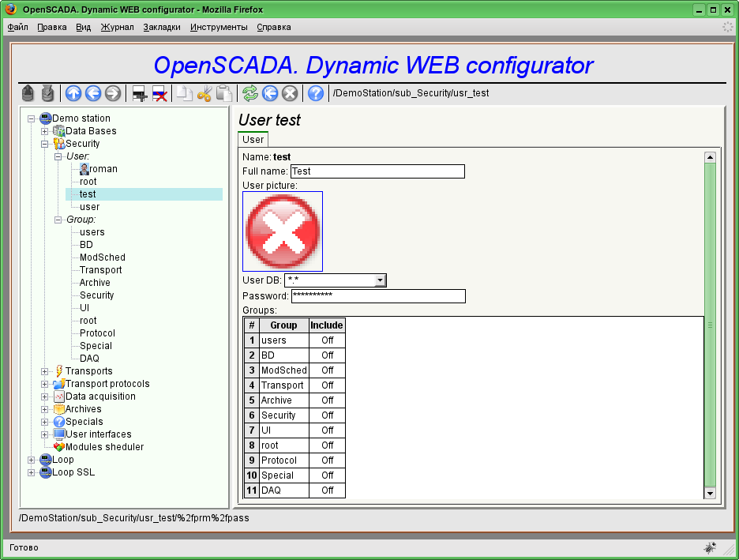
Task: Toggle Include for the Security group row
Action: click(x=327, y=415)
